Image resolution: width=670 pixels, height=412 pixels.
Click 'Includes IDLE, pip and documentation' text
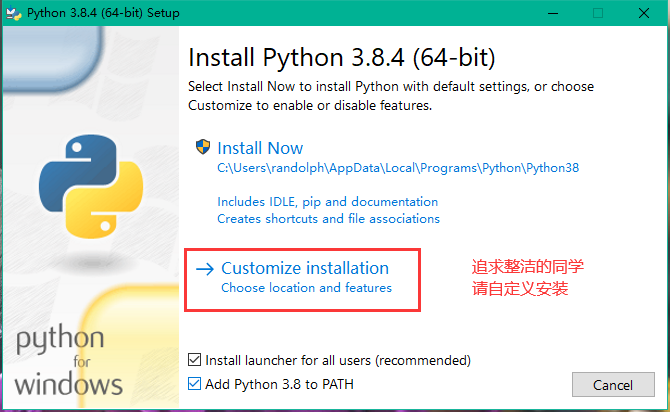(327, 202)
